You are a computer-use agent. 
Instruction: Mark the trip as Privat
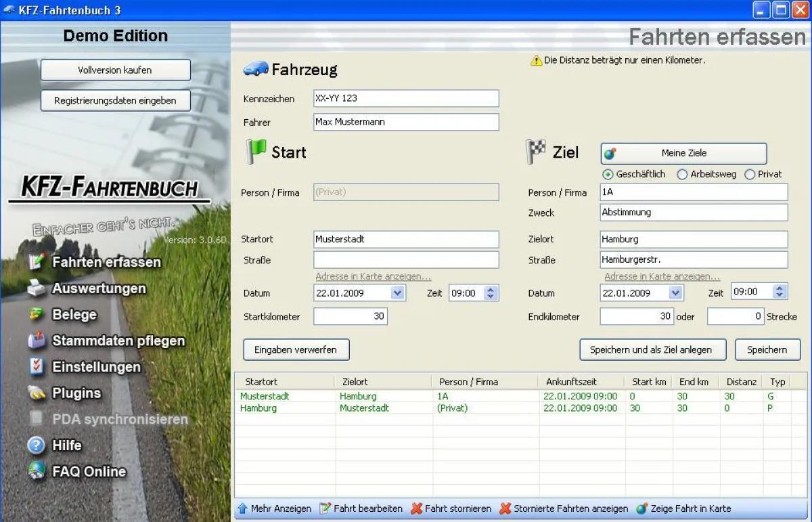pos(750,175)
